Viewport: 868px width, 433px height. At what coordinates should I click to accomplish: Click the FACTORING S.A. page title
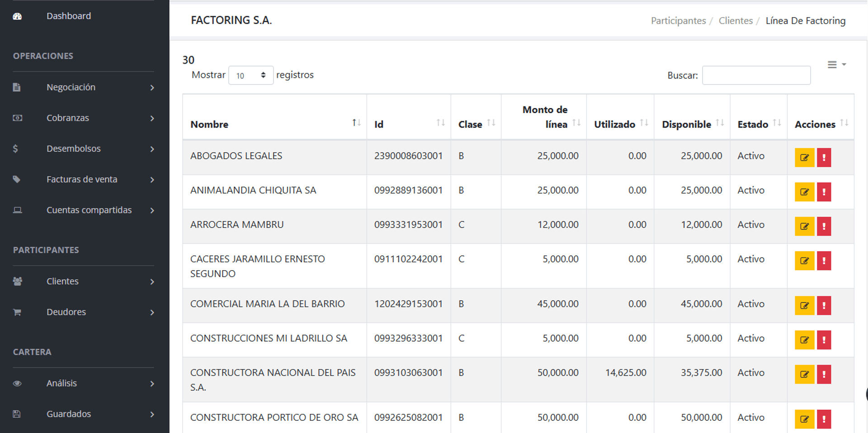(x=231, y=20)
